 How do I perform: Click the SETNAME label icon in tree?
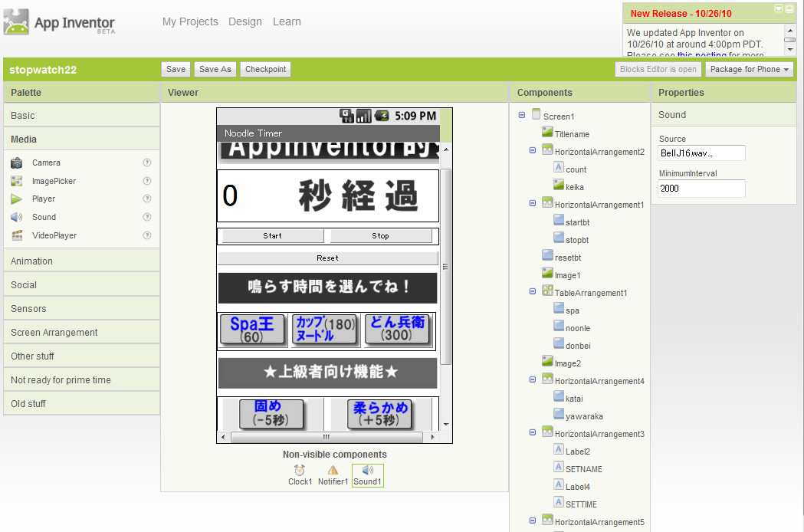coord(559,468)
